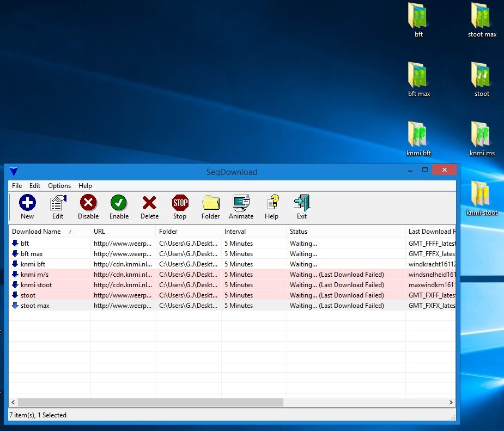Sort by Download Name column header
The image size is (504, 431).
click(x=37, y=232)
